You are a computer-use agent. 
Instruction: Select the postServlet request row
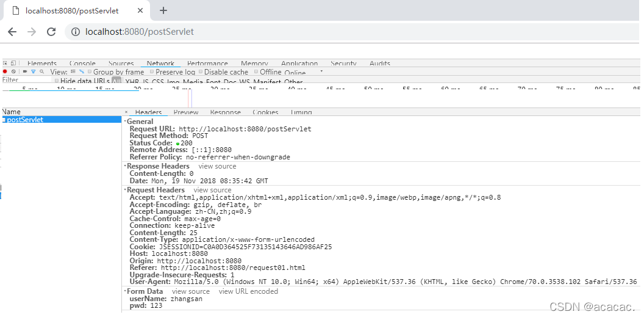(x=62, y=120)
